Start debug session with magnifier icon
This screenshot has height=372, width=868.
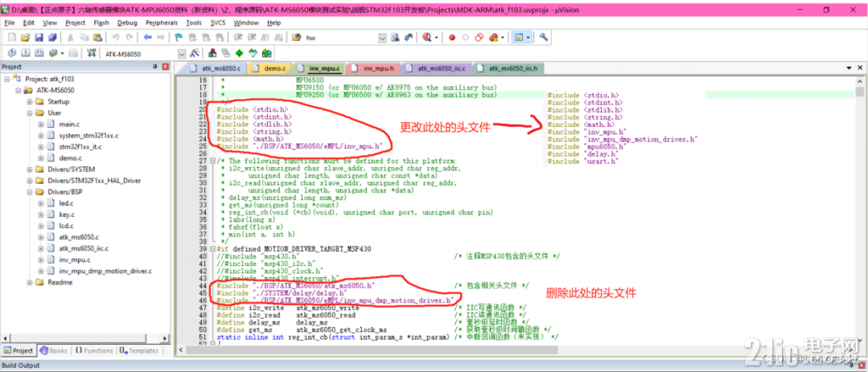click(427, 38)
